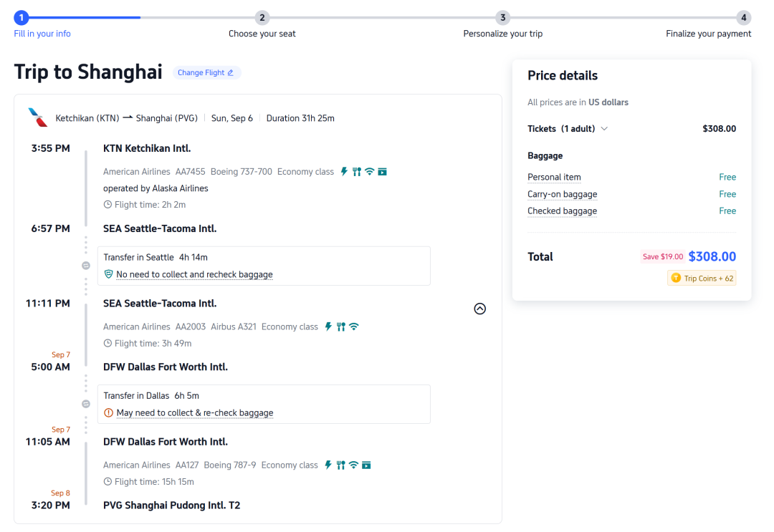Click the Trip Coins coin icon
The image size is (774, 532).
[x=676, y=278]
